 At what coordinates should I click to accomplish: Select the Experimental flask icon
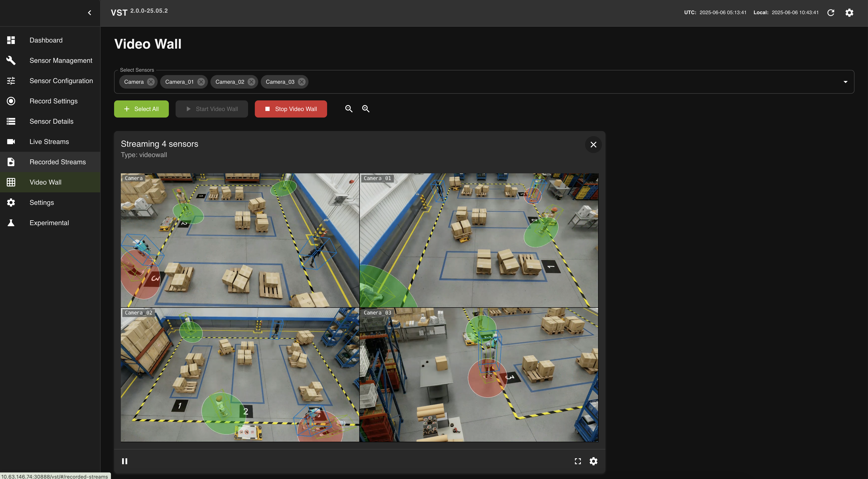pos(11,222)
